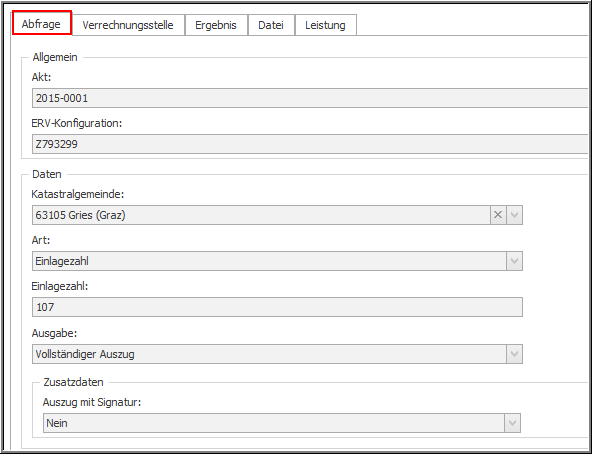This screenshot has height=454, width=592.
Task: Select the Datei tab
Action: click(x=271, y=25)
